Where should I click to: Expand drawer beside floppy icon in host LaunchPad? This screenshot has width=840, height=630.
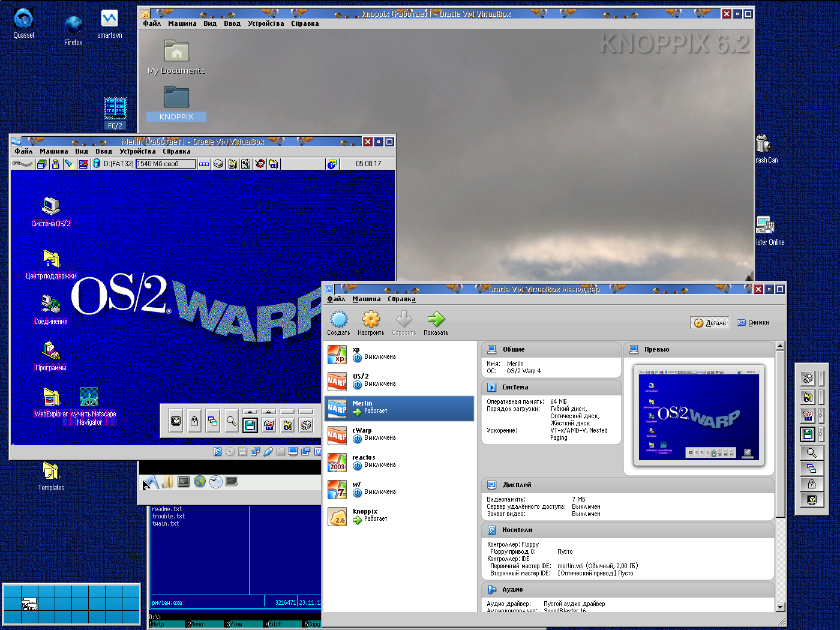pyautogui.click(x=821, y=434)
